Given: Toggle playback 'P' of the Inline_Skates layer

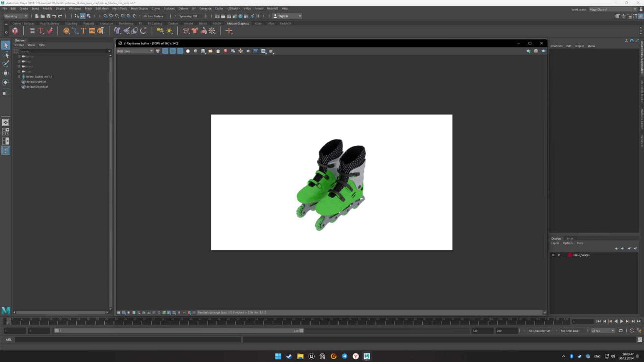Looking at the screenshot, I should pos(559,255).
